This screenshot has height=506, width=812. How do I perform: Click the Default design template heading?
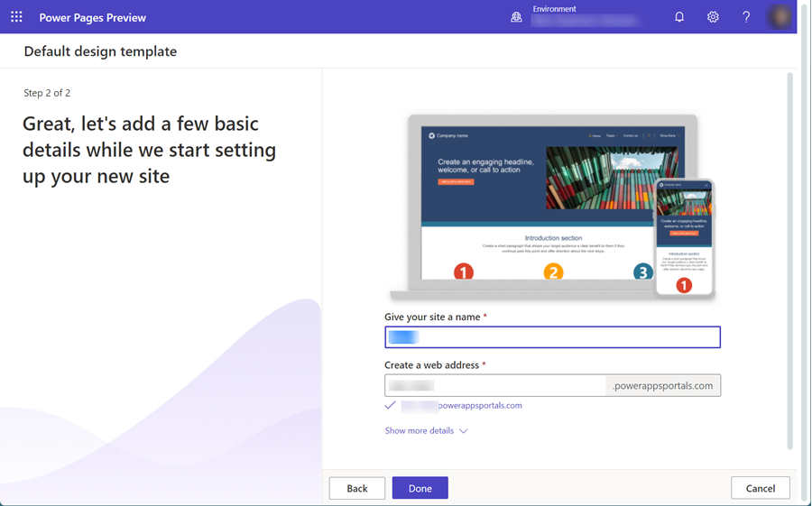coord(100,51)
